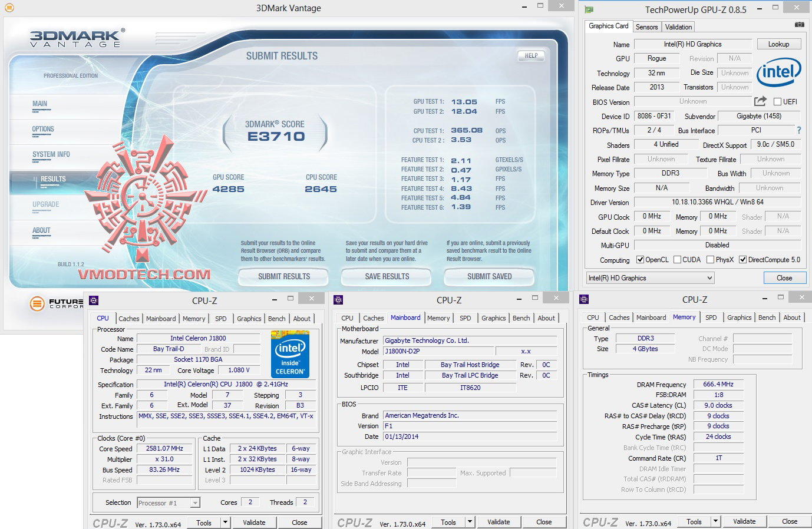Open Help in 3DMark Vantage
This screenshot has width=812, height=529.
(531, 56)
